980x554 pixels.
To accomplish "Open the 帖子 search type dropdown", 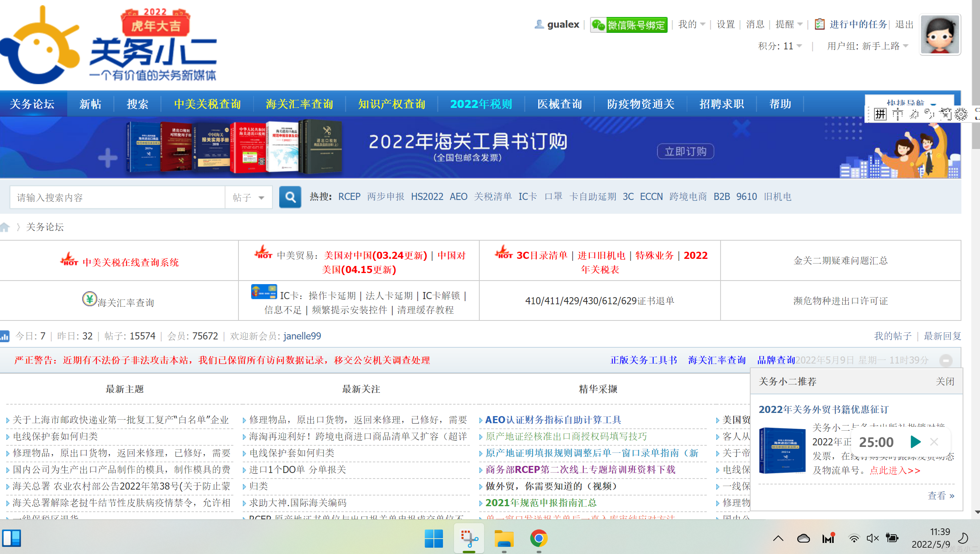I will point(248,197).
